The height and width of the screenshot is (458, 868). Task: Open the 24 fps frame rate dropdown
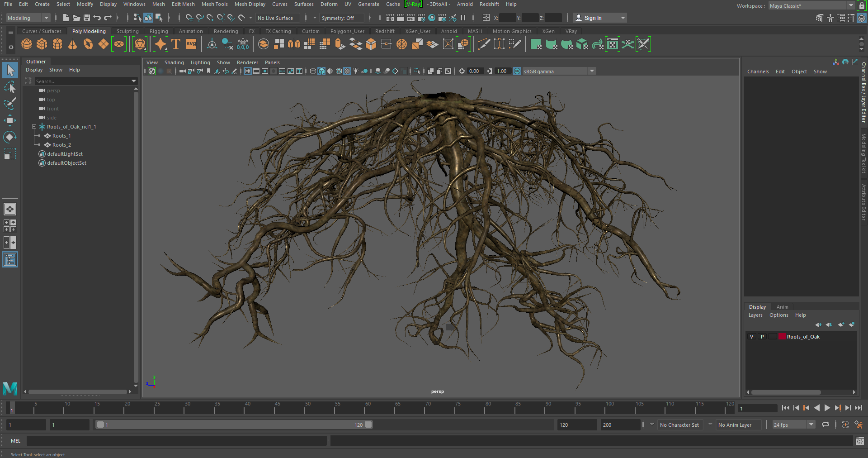[794, 425]
